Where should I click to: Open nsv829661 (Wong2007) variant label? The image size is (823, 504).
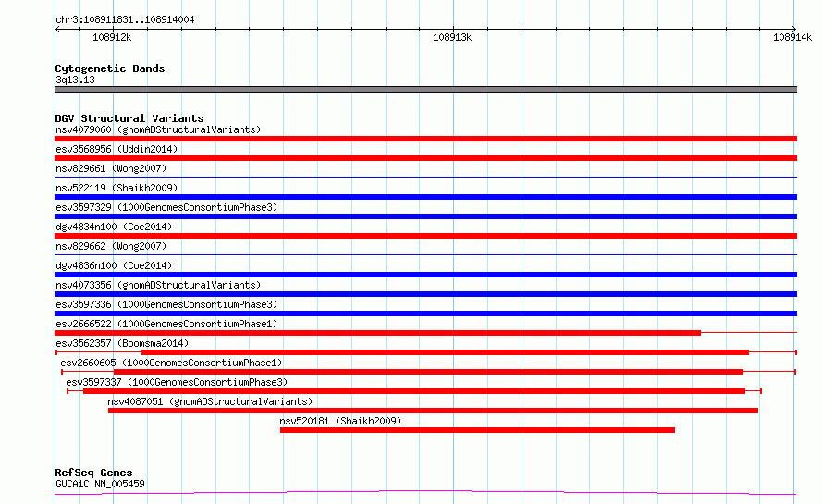pyautogui.click(x=111, y=168)
